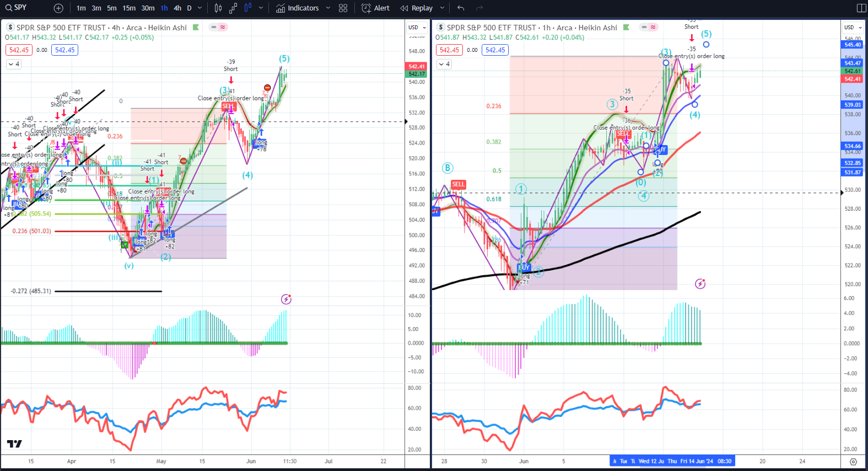Click the red SELL label on 4h chart

click(x=228, y=106)
